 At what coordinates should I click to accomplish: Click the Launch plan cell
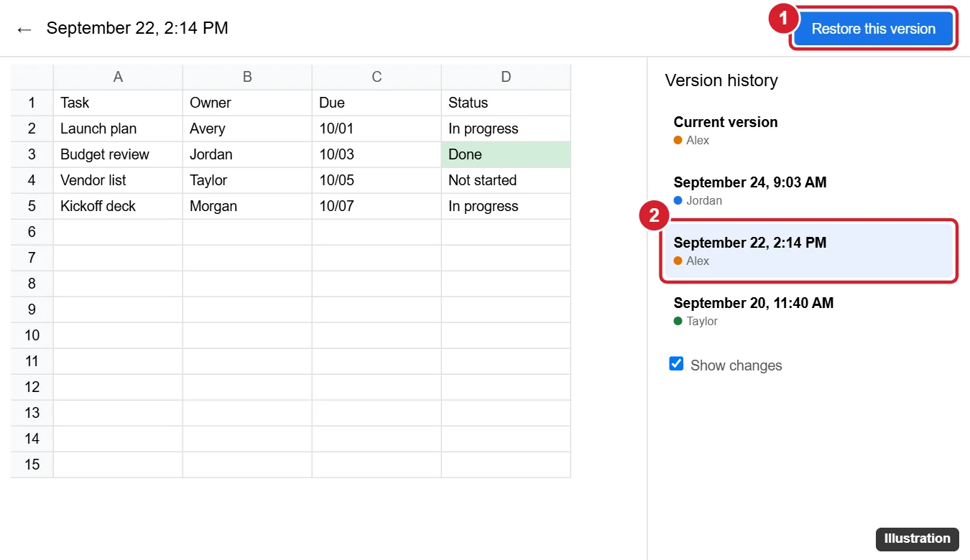point(118,129)
